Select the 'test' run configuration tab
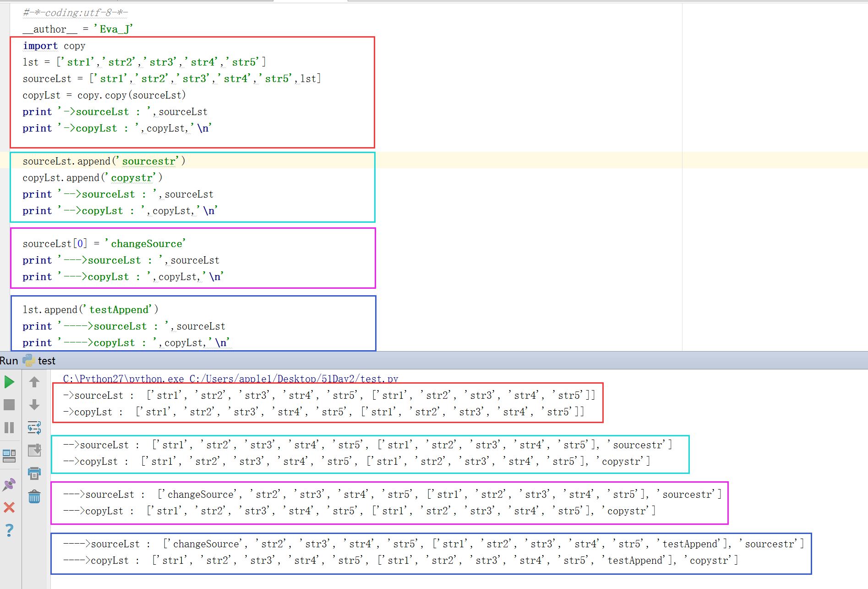Viewport: 868px width, 589px height. coord(47,361)
